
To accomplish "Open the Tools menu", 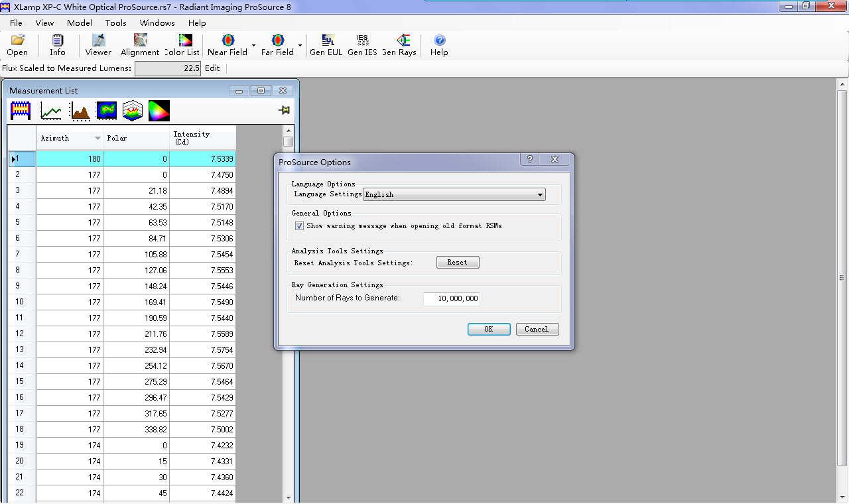I will pos(115,23).
